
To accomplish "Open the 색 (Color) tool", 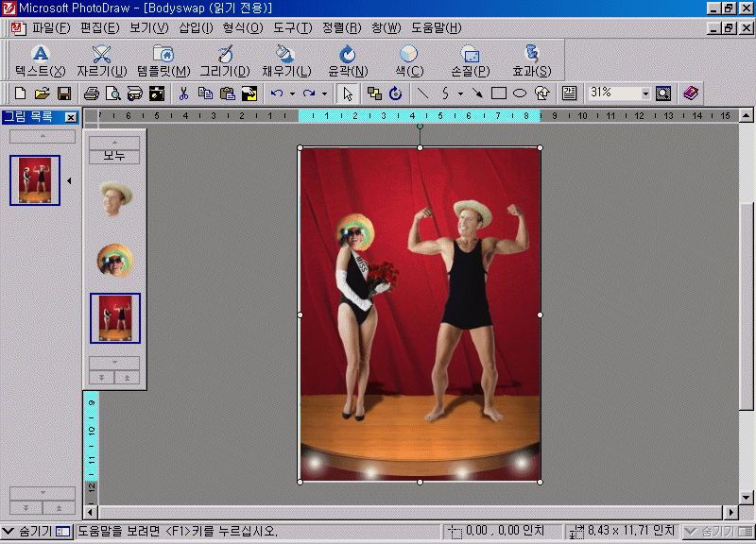I will (x=409, y=61).
